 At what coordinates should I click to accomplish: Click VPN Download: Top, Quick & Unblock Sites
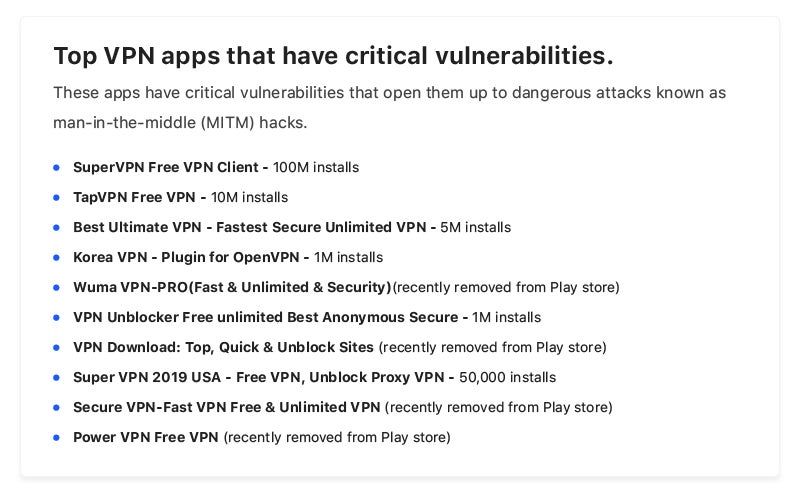(x=223, y=348)
